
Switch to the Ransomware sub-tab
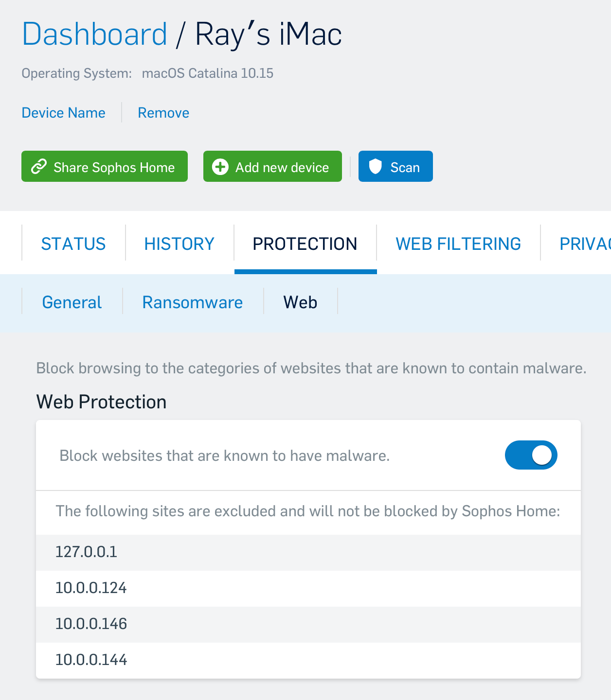coord(193,302)
